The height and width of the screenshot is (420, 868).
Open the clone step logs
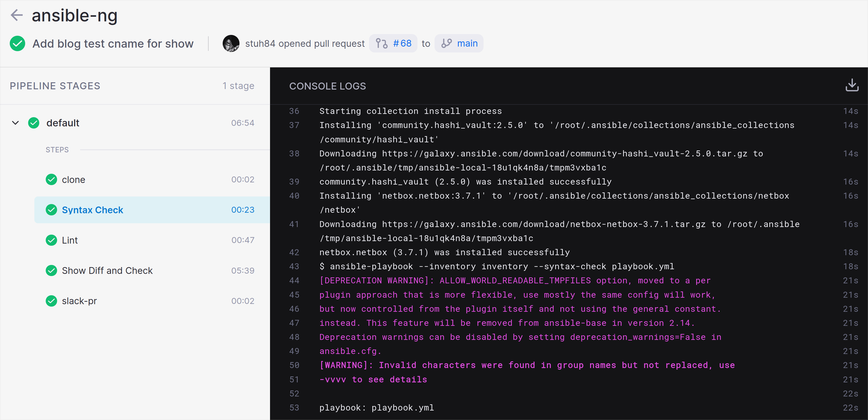(x=73, y=179)
